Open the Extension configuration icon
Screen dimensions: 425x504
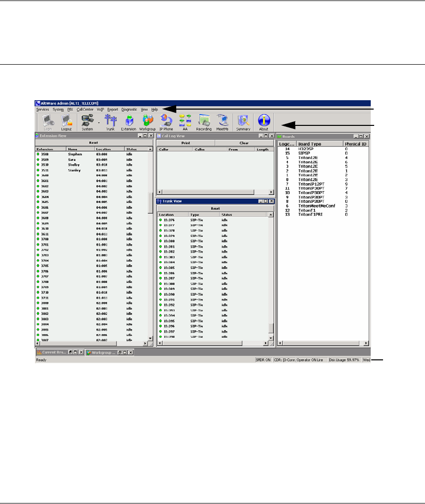tap(129, 123)
